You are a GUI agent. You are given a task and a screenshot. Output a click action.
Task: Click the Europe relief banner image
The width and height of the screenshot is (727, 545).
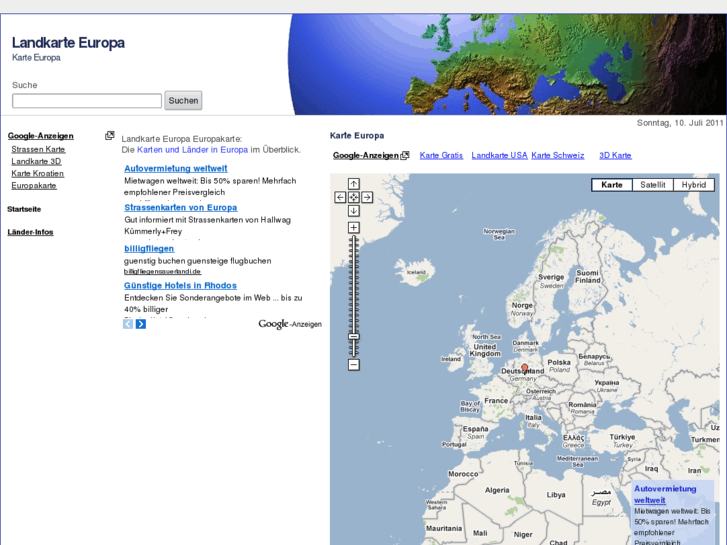507,64
